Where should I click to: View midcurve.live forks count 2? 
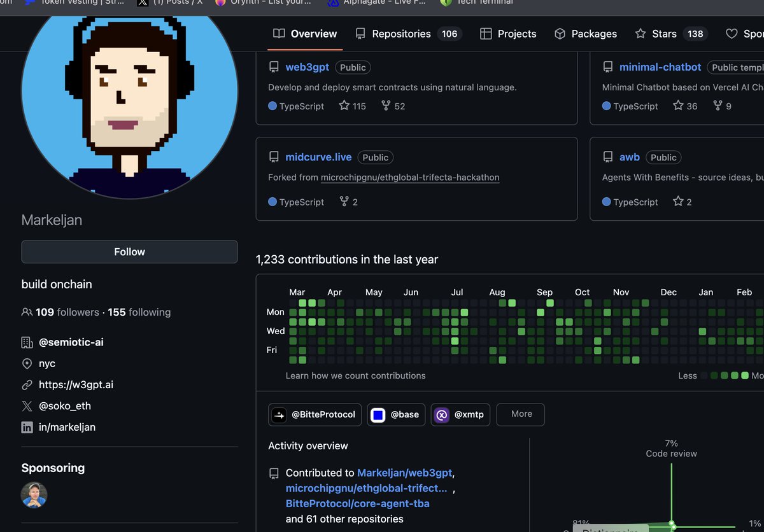point(348,202)
